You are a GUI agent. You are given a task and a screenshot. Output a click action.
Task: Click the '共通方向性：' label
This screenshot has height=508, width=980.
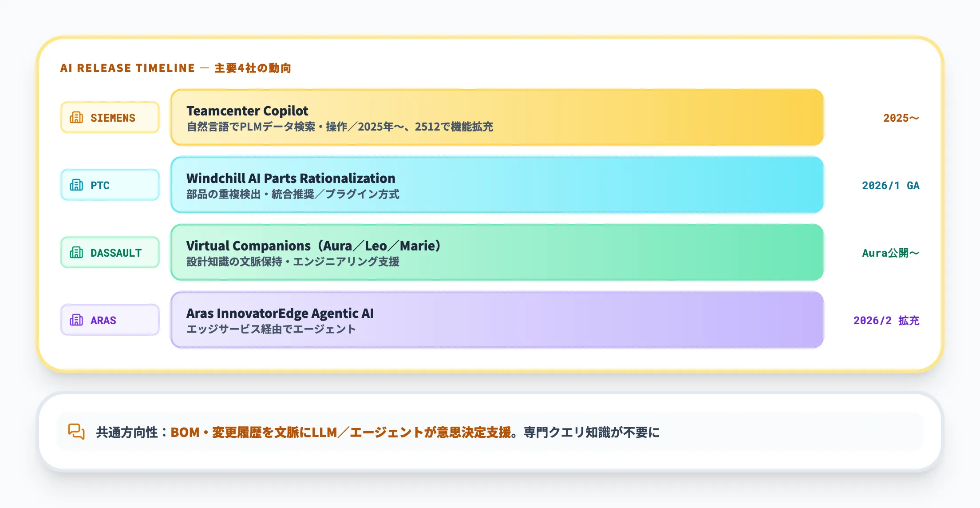click(132, 433)
